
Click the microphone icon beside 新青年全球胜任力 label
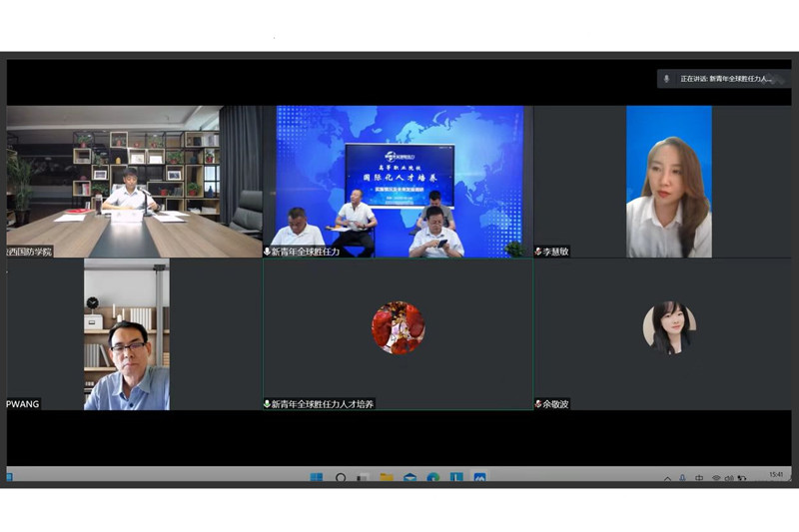coord(268,252)
